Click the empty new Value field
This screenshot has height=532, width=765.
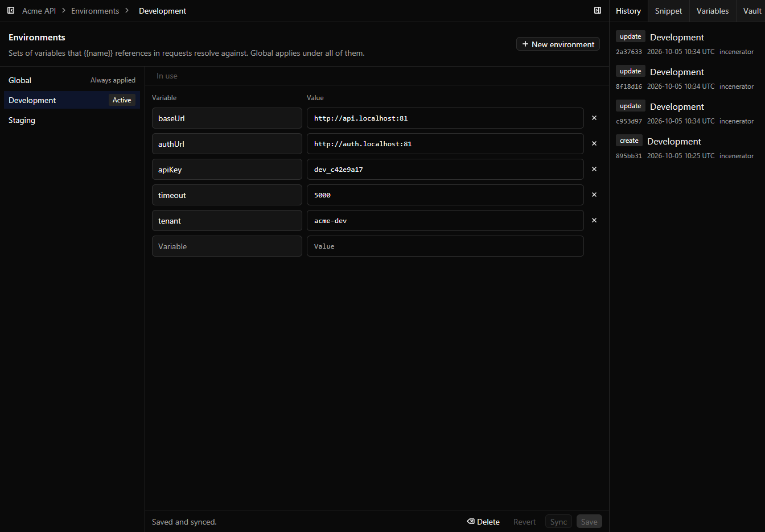445,246
